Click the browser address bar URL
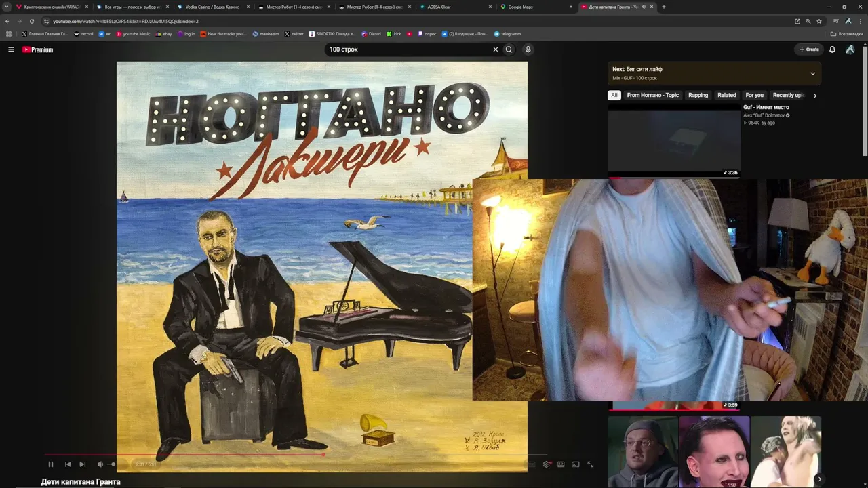 [125, 21]
